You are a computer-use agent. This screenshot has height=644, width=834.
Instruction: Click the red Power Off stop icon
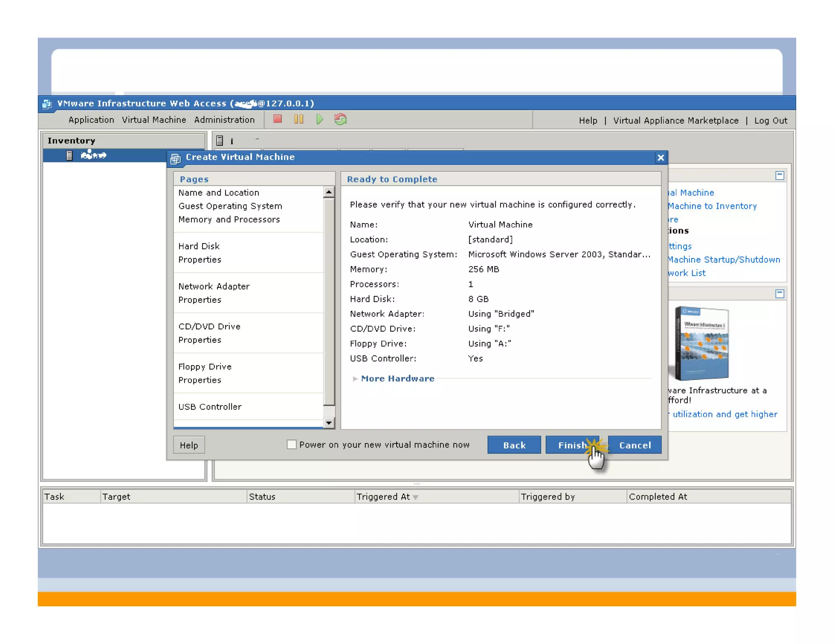[x=278, y=119]
